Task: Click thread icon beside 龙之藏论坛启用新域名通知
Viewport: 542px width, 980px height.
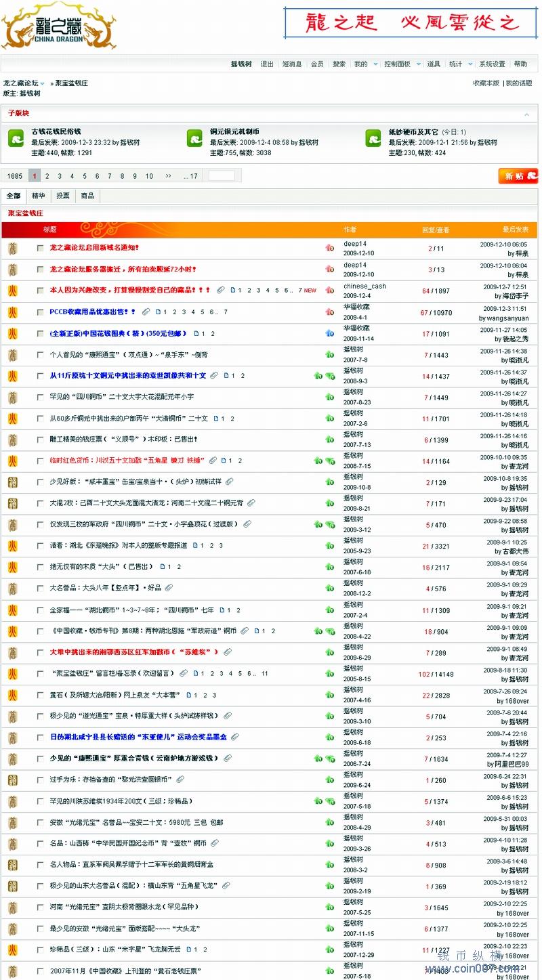Action: click(12, 248)
